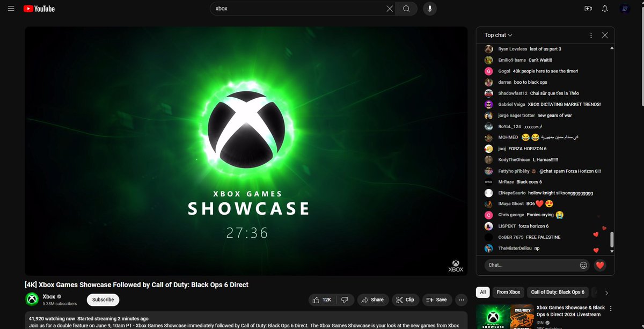The height and width of the screenshot is (329, 644).
Task: Click TheMisterDellou chat avatar
Action: tap(488, 248)
